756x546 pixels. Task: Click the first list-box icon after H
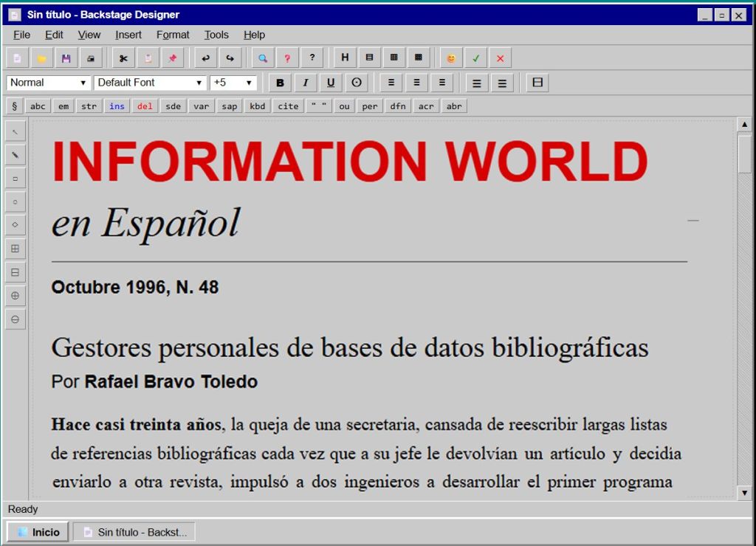(x=369, y=58)
